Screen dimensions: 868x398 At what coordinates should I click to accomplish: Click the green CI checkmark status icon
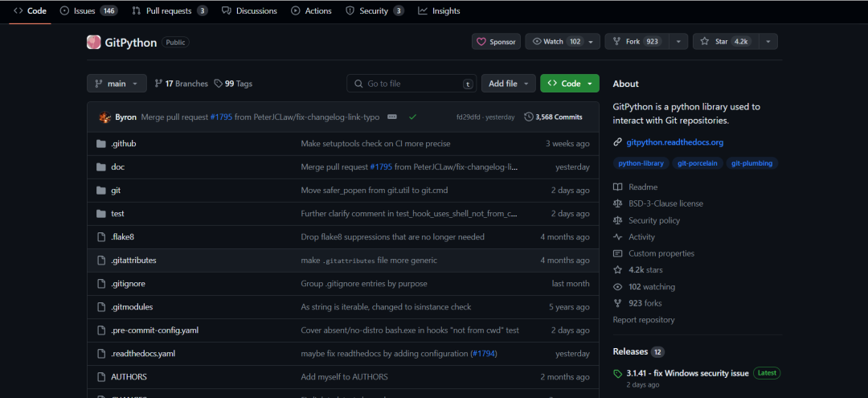click(412, 117)
